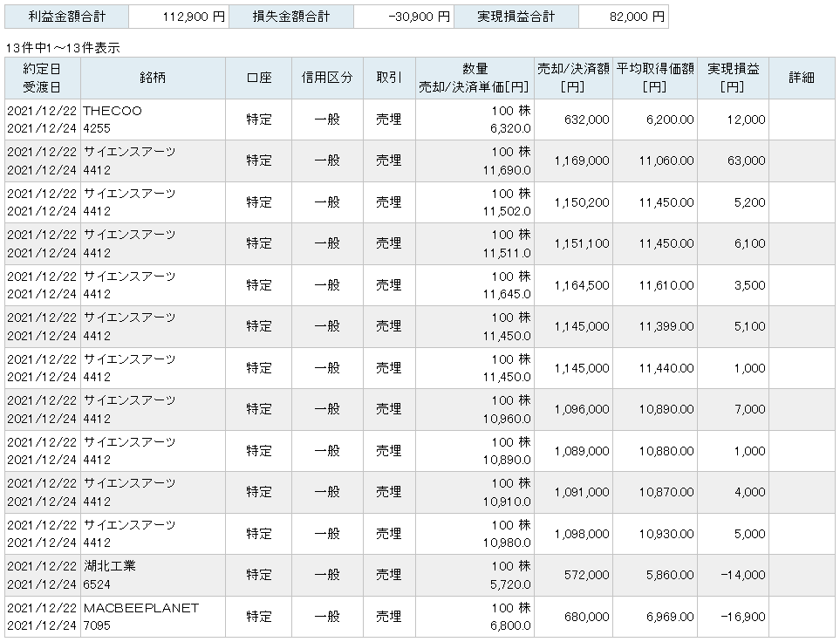
Task: Click the 1,089,000 sale amount cell
Action: click(x=573, y=451)
